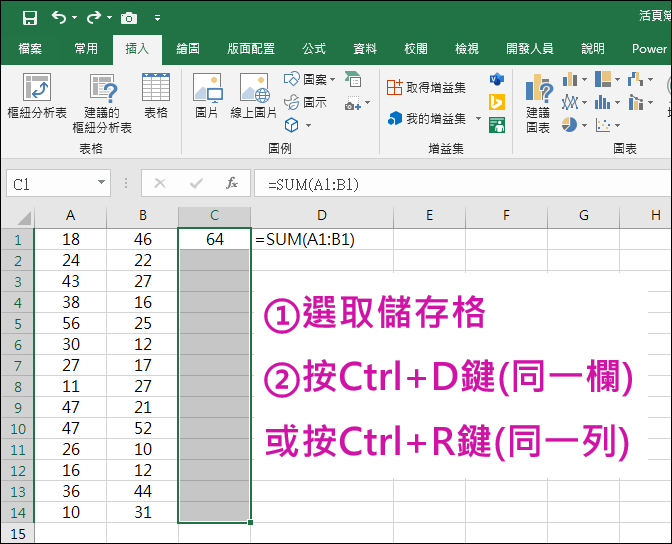Image resolution: width=672 pixels, height=544 pixels.
Task: Expand My Add-ins (我的增益集) dropdown arrow
Action: (478, 118)
